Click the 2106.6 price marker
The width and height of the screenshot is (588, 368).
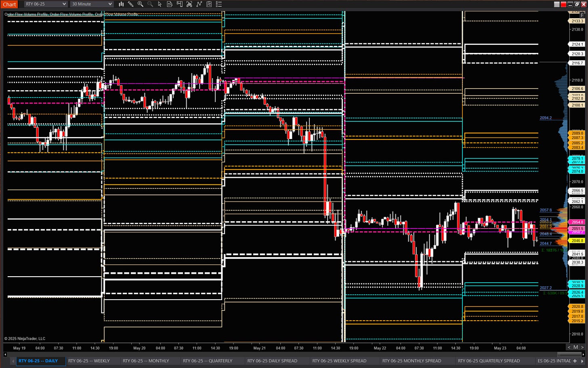[577, 89]
